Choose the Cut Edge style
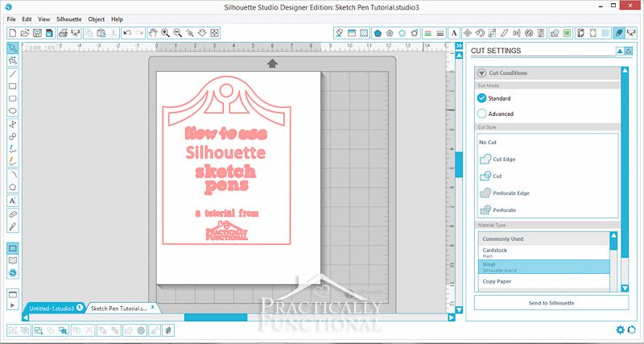 [x=497, y=159]
